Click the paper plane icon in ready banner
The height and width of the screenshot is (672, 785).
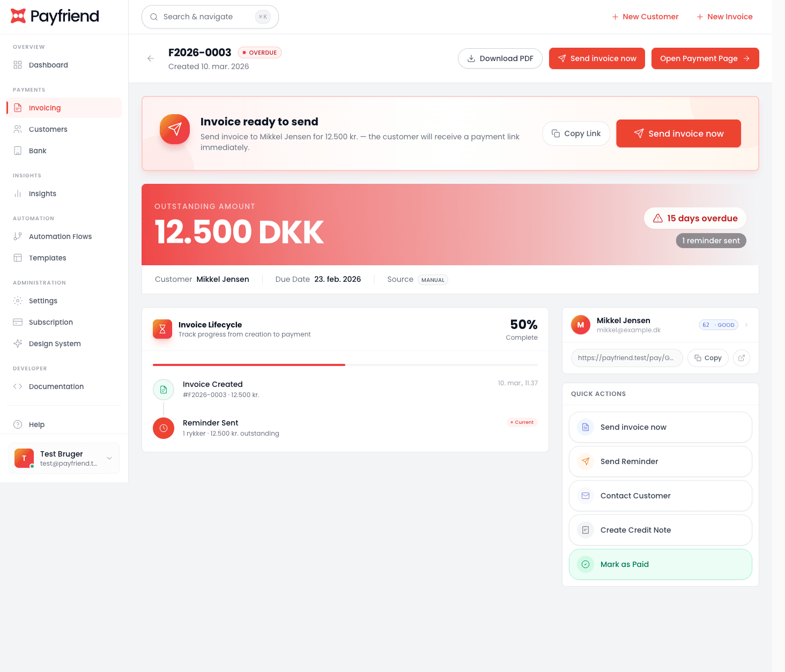(175, 129)
